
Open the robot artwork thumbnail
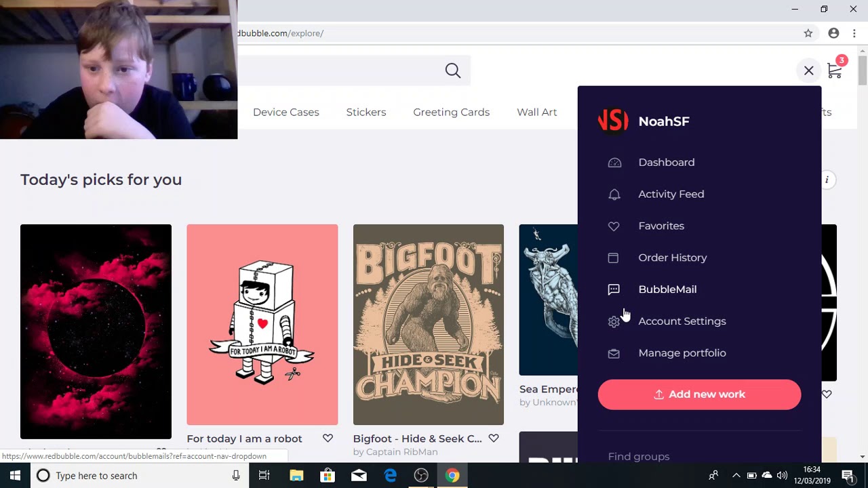pyautogui.click(x=262, y=325)
